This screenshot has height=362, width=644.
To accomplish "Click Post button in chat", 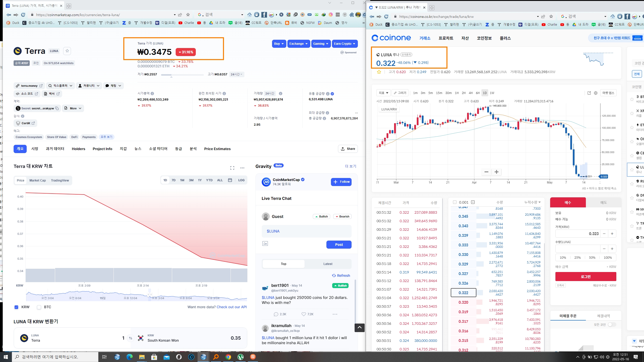I will (339, 245).
